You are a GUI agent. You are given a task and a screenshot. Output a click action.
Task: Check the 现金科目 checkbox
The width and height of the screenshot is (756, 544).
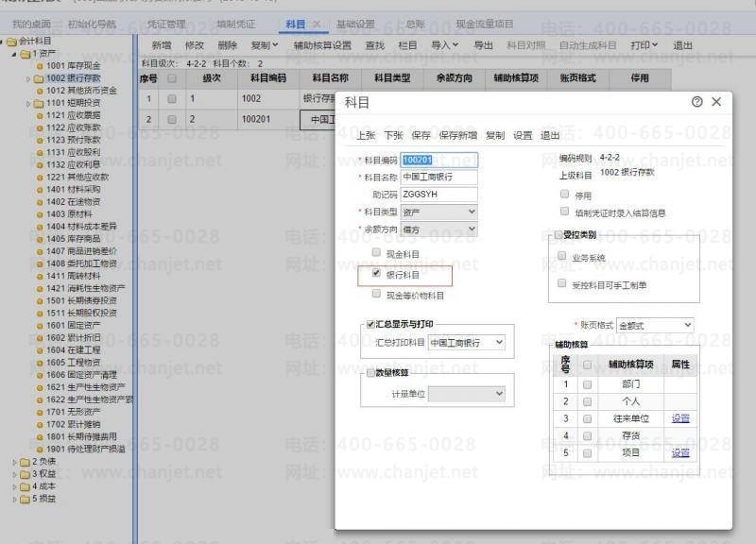point(377,254)
